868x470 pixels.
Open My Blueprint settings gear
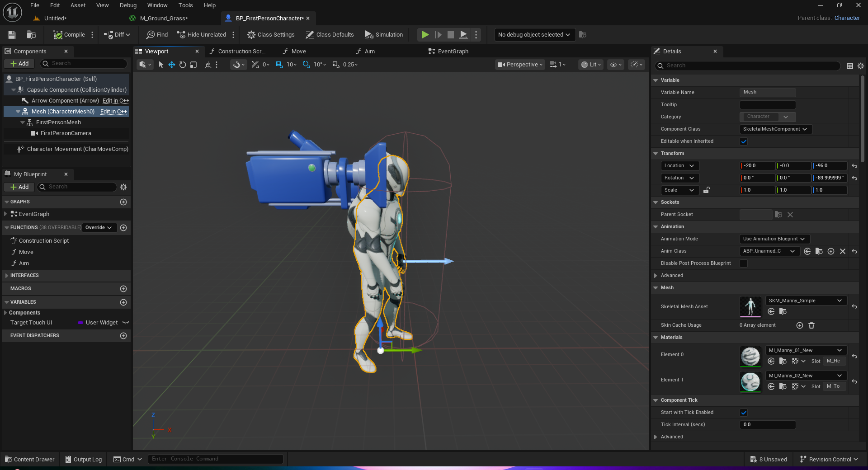click(x=123, y=187)
